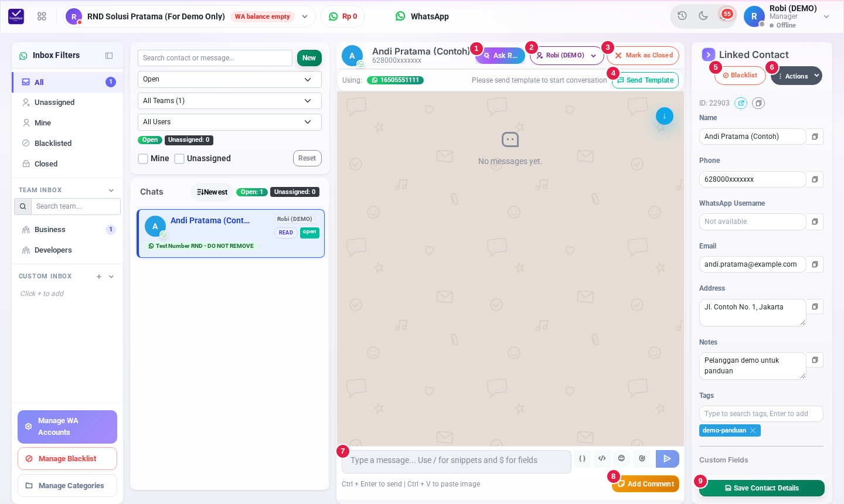Open activity history clock icon
This screenshot has height=504, width=844.
point(682,16)
